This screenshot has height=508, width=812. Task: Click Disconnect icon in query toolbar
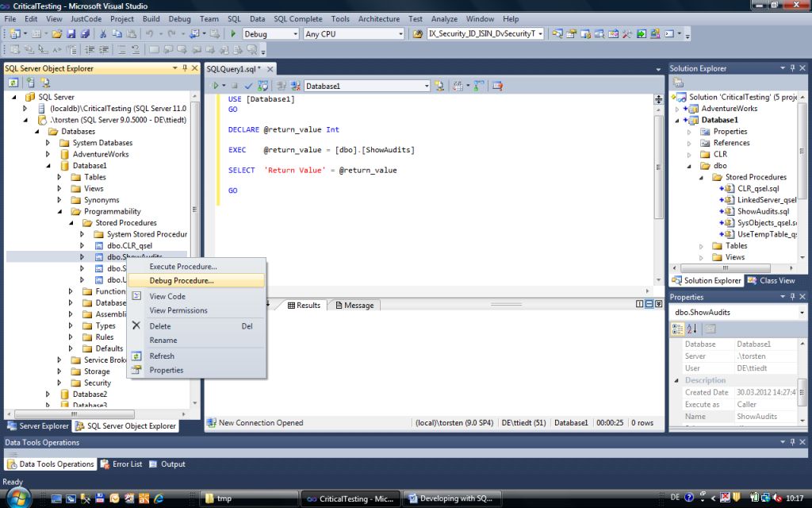296,86
